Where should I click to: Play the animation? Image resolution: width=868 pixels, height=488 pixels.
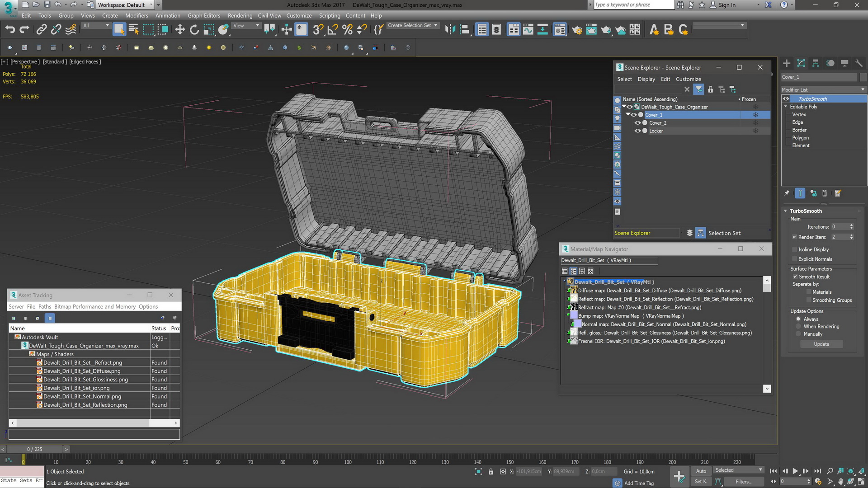795,471
